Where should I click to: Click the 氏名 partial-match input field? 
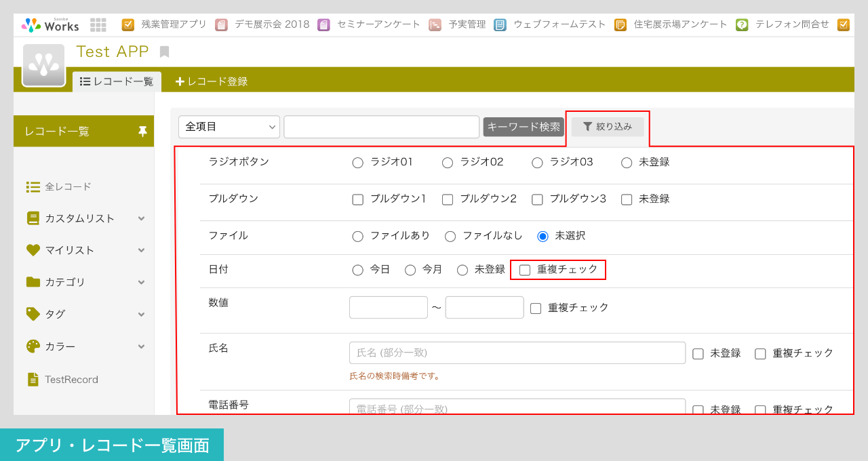click(517, 353)
